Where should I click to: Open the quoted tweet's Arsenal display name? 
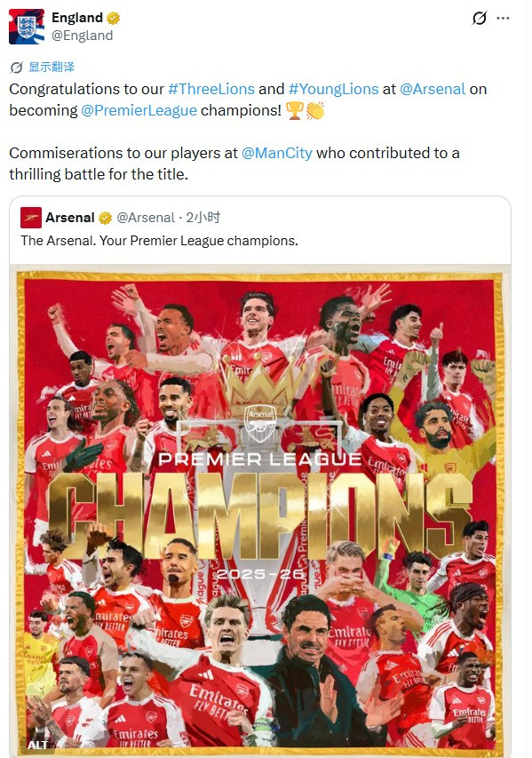pos(70,218)
